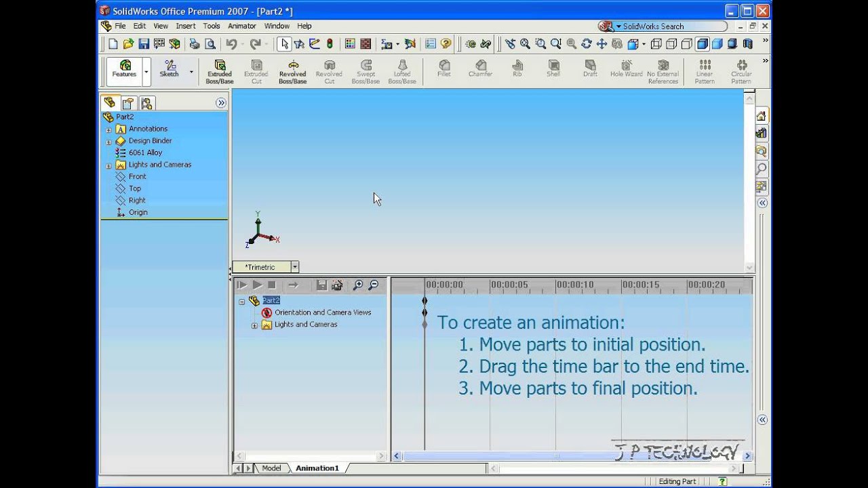
Task: Open the Features toolbar dropdown arrow
Action: [x=146, y=71]
